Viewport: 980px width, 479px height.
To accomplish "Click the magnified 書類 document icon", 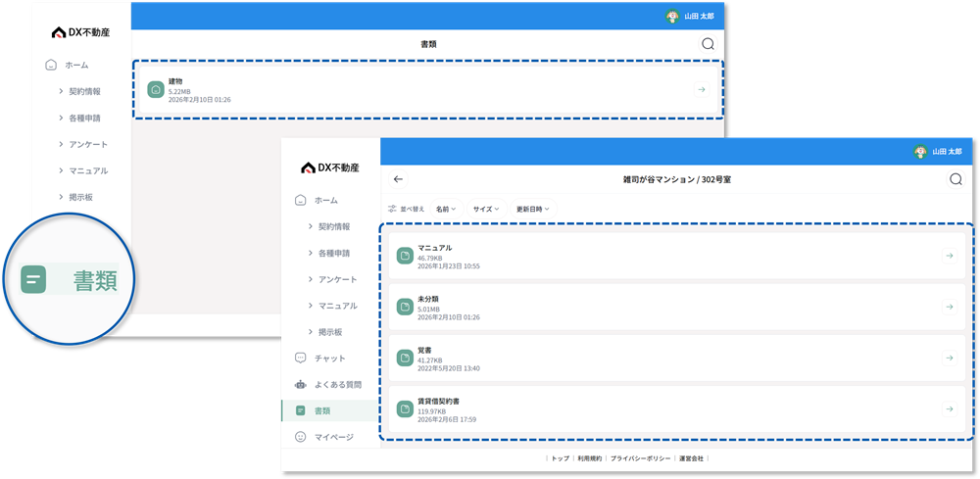I will (x=33, y=280).
